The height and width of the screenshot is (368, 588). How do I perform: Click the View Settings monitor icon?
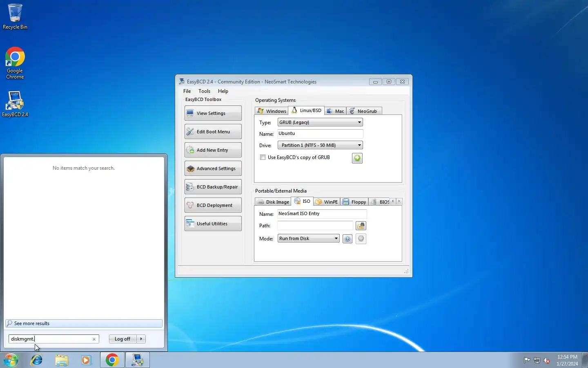coord(190,113)
